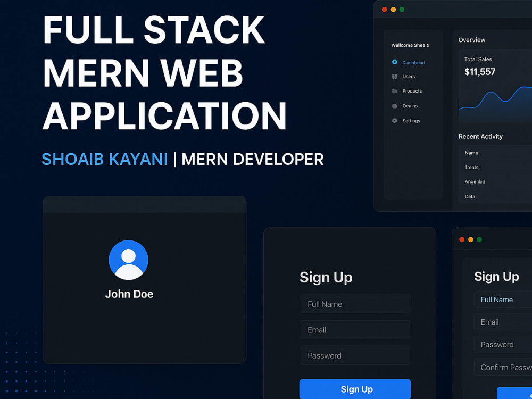This screenshot has height=399, width=532.
Task: Click the John Doe profile avatar
Action: 128,260
